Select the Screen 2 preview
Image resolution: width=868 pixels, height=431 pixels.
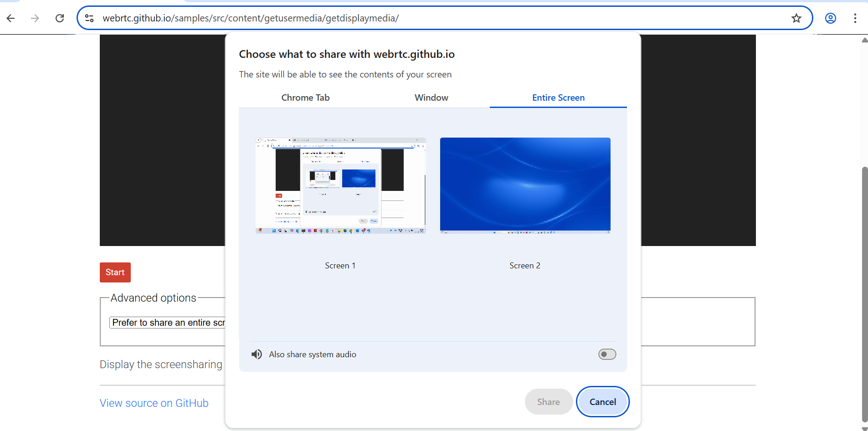pos(525,185)
